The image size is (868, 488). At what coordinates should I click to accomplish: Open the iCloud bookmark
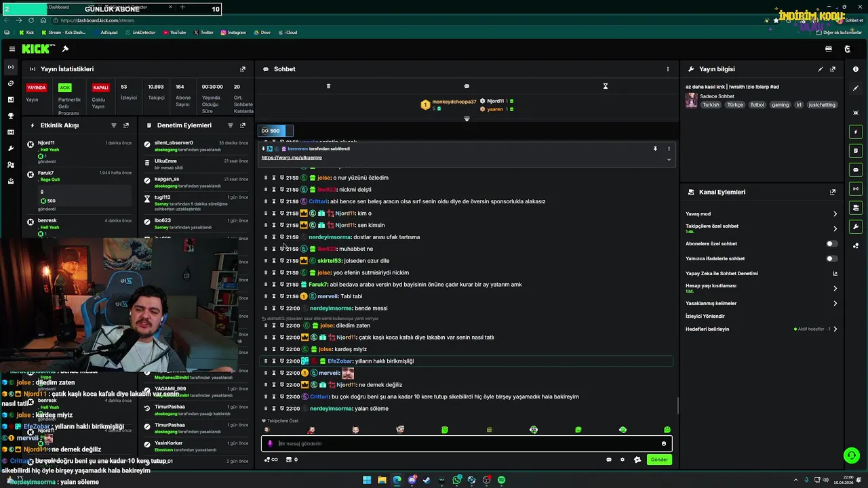pos(288,33)
